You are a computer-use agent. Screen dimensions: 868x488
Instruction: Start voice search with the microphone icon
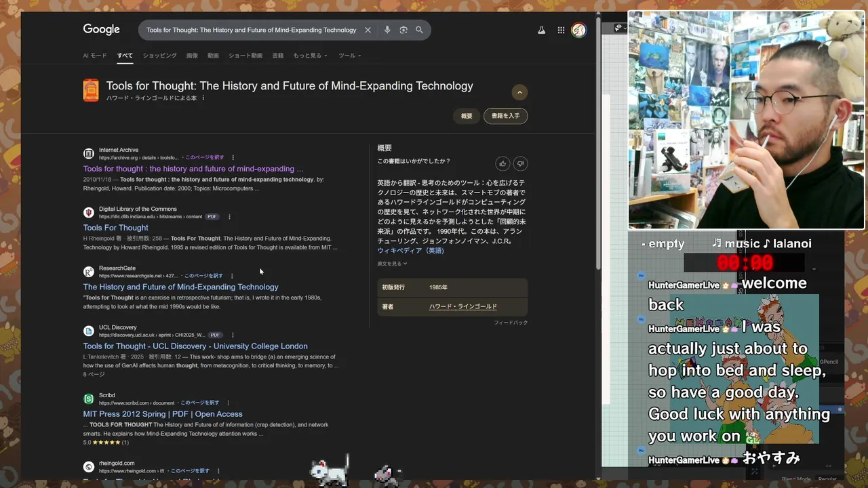click(x=387, y=30)
